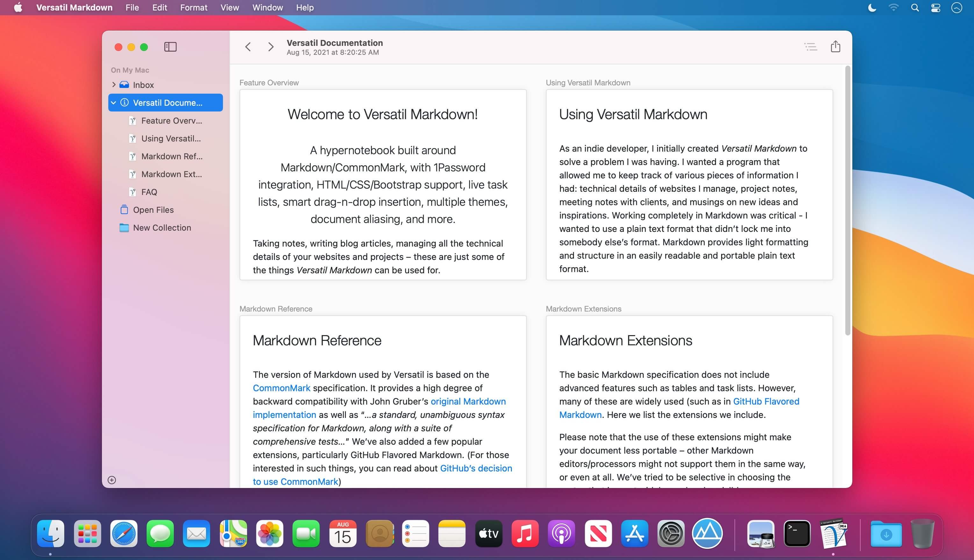Toggle Do Not Disturb moon icon
The height and width of the screenshot is (560, 974).
(x=872, y=8)
